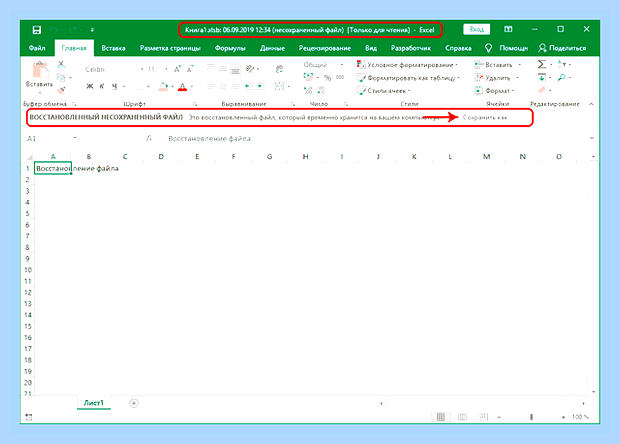Viewport: 620px width, 444px height.
Task: Click the decrease decimal icon
Action: click(x=321, y=91)
